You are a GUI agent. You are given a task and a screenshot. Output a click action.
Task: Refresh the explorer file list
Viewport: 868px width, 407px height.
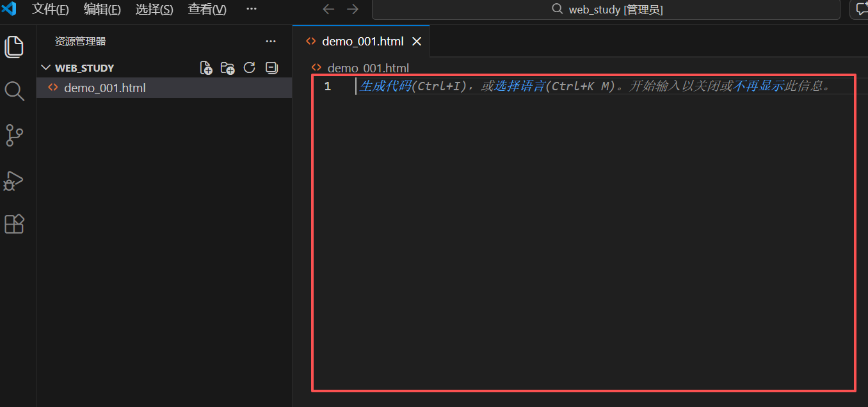pyautogui.click(x=250, y=68)
